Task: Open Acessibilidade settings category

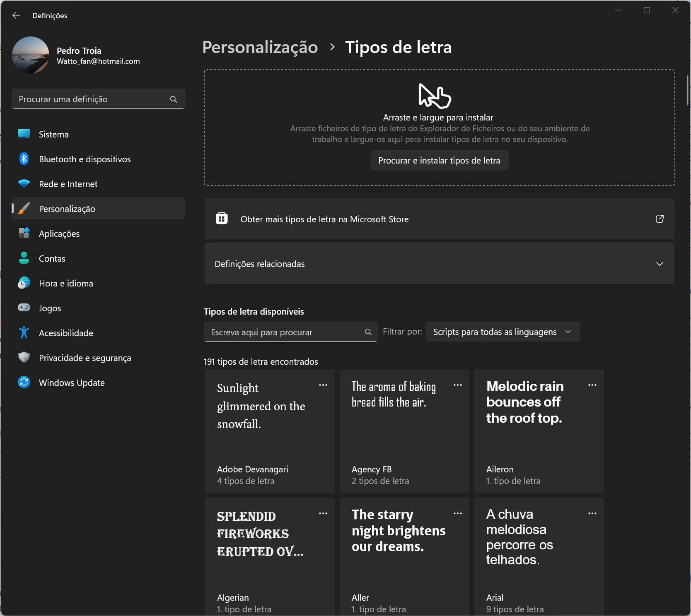Action: pyautogui.click(x=66, y=333)
